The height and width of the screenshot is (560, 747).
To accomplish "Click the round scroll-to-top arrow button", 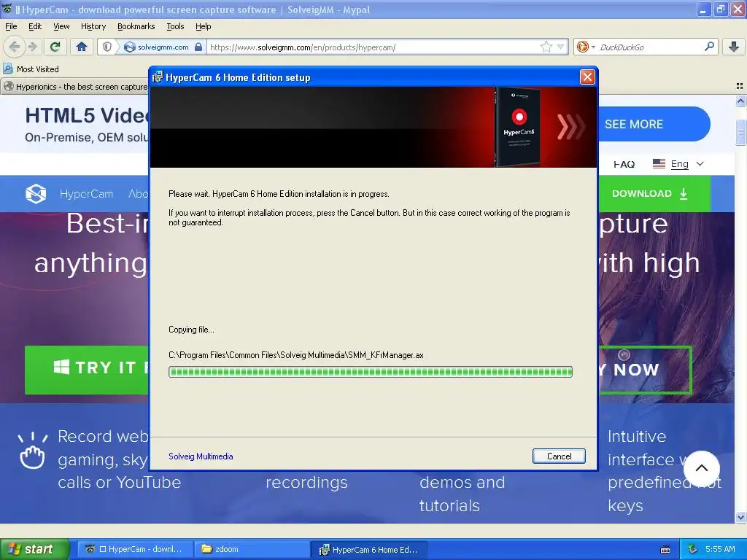I will coord(701,469).
